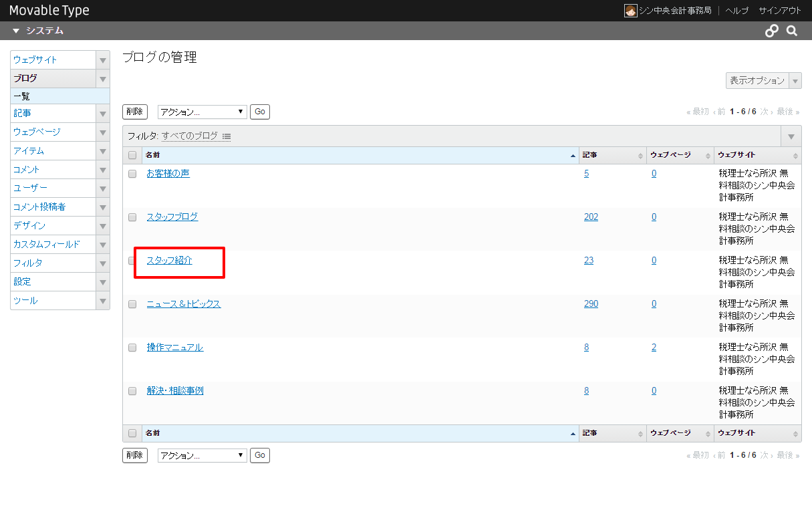
Task: Open the ブログ sidebar menu
Action: (x=53, y=78)
